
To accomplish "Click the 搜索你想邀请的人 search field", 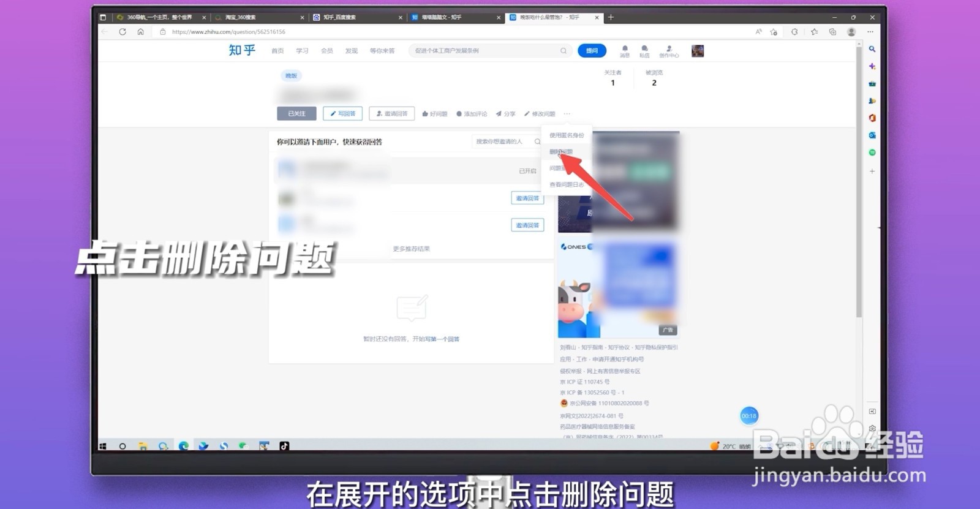I will click(x=507, y=141).
